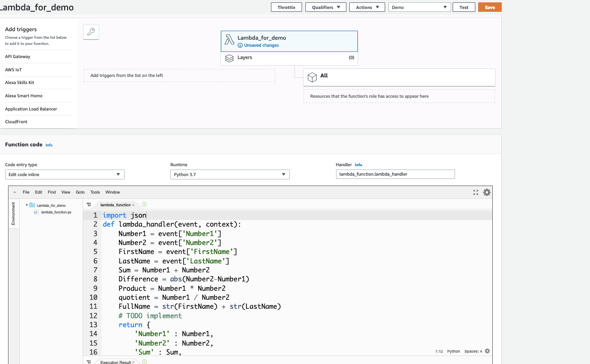Add new tab beside Execution Result
This screenshot has width=590, height=364.
click(x=144, y=362)
